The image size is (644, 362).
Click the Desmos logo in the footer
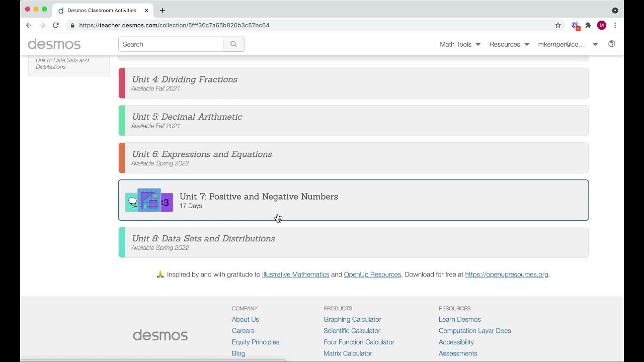160,335
